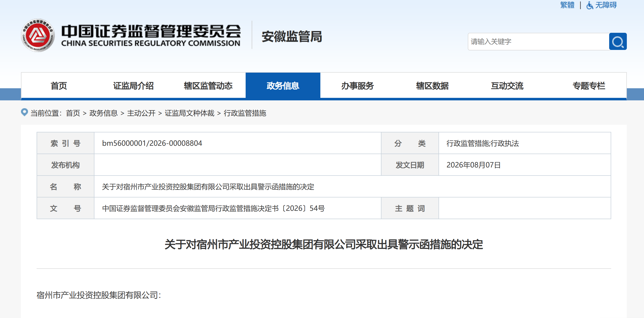Click the 索引号 label cell
This screenshot has width=644, height=318.
[x=65, y=143]
